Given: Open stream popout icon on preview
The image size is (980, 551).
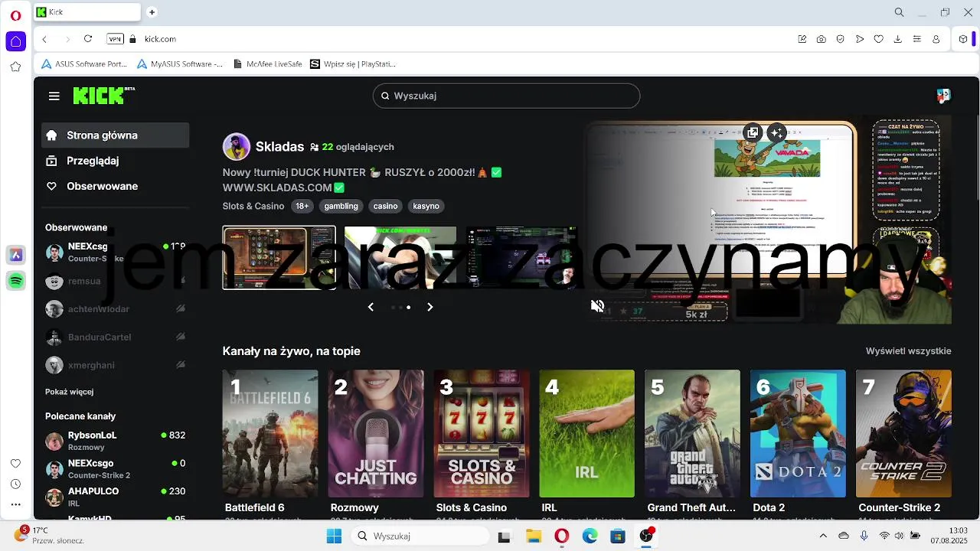Looking at the screenshot, I should 753,132.
